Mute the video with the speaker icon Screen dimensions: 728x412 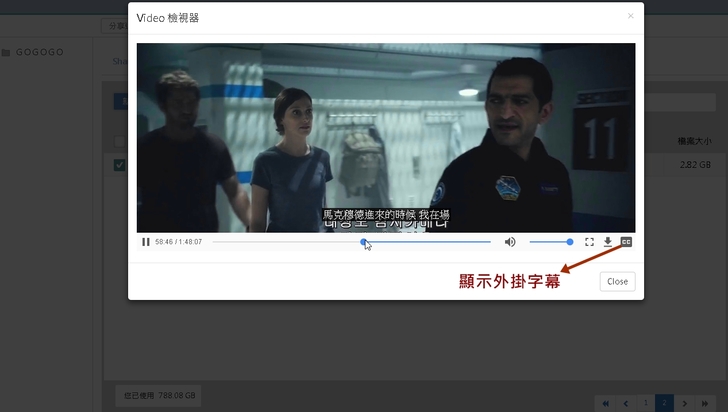pos(510,242)
